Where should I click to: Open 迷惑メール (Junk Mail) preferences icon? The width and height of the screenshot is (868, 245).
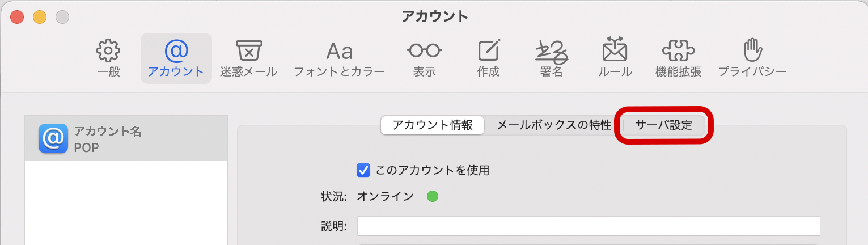point(248,52)
